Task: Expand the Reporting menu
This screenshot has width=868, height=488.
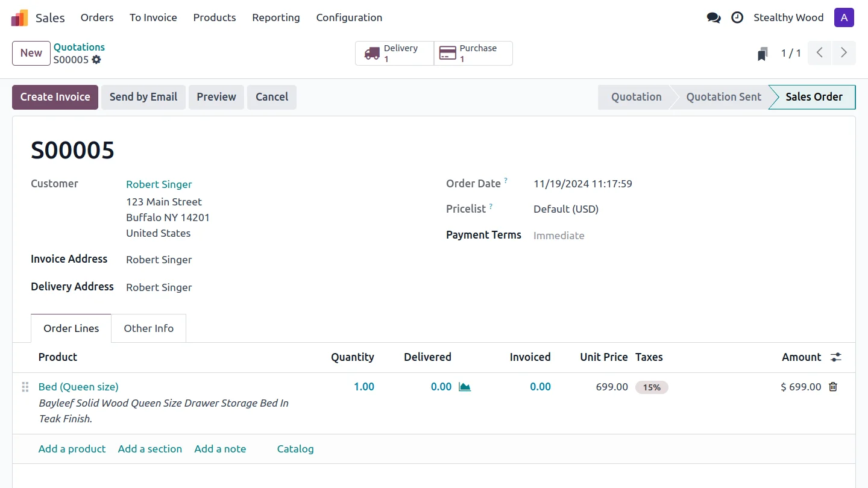Action: click(x=275, y=17)
